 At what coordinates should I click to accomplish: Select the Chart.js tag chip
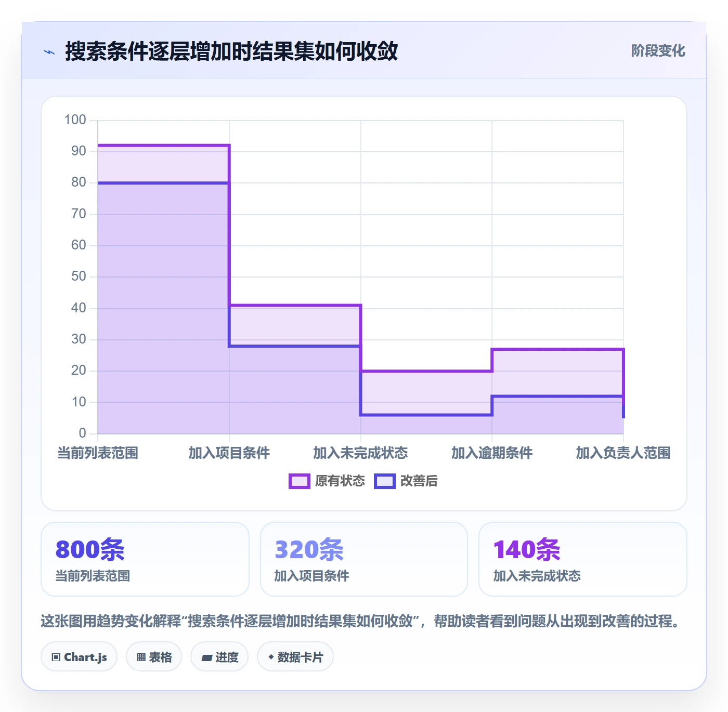click(x=79, y=657)
